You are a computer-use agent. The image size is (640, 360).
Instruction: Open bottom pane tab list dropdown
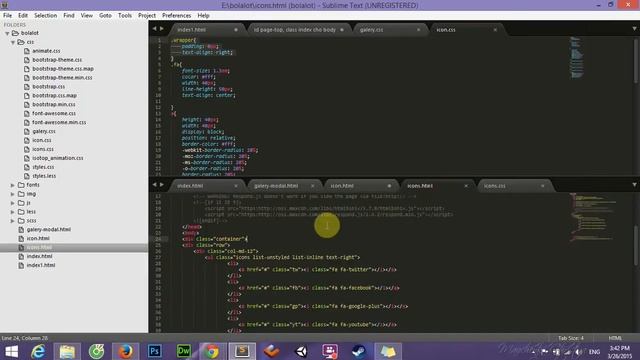point(634,185)
